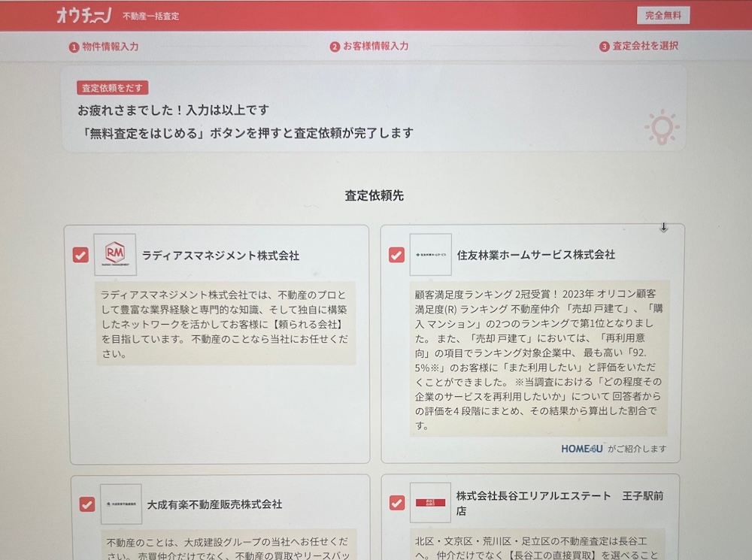
Task: Click the 不動産のことは、大成建設グループ description text
Action: tap(229, 547)
